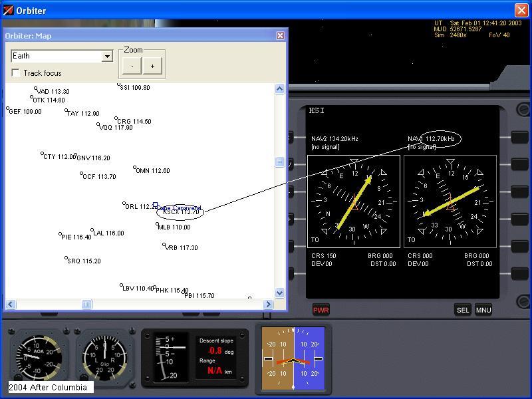Push the topmost right-side MFD button

click(519, 138)
